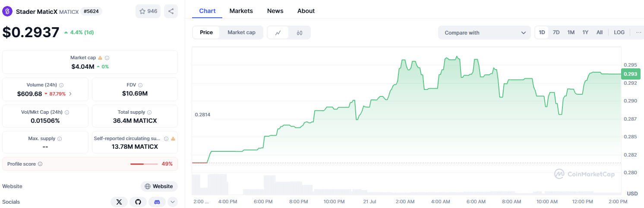
Task: Switch to the line chart icon
Action: pos(278,32)
